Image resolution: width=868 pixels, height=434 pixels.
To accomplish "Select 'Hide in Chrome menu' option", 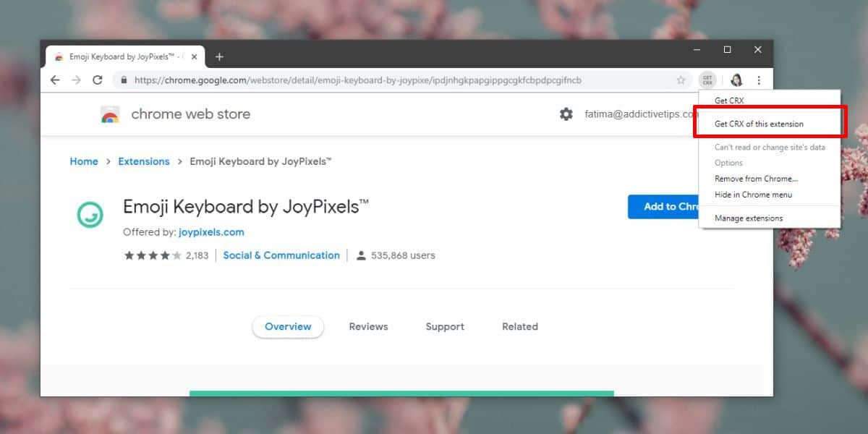I will click(x=753, y=195).
